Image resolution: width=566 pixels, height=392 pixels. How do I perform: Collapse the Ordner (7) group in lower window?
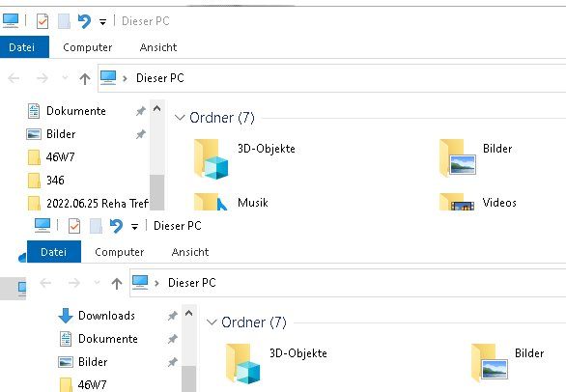212,322
